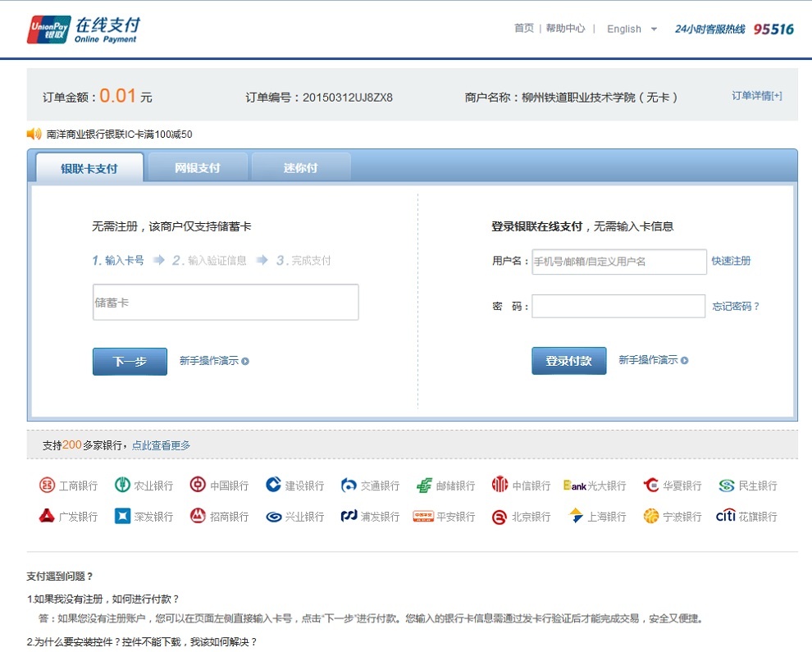The height and width of the screenshot is (652, 812).
Task: Click the 储蓄卡 card number input field
Action: point(226,302)
